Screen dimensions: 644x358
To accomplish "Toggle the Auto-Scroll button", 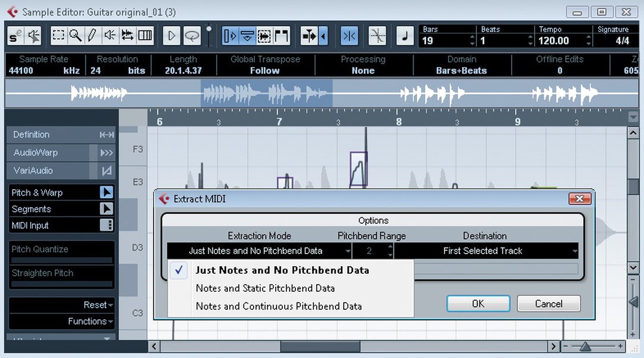I will pyautogui.click(x=309, y=36).
